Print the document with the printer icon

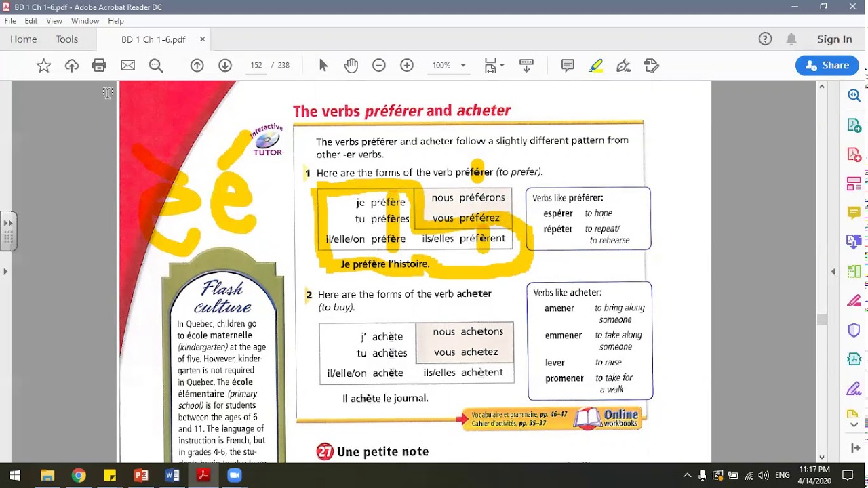click(x=100, y=66)
